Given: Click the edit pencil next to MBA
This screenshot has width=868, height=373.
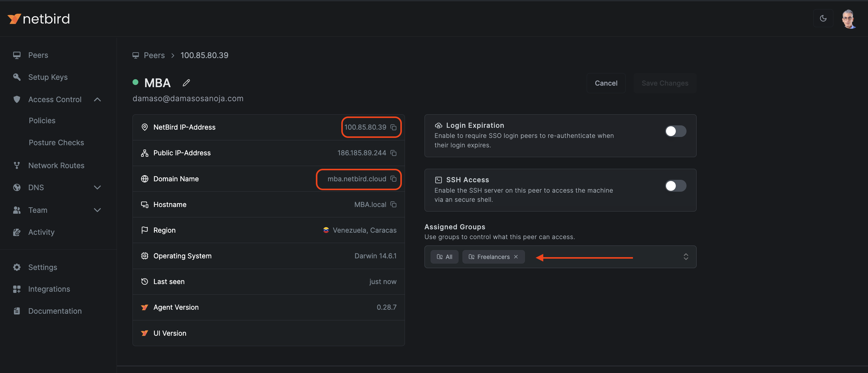Looking at the screenshot, I should tap(186, 83).
